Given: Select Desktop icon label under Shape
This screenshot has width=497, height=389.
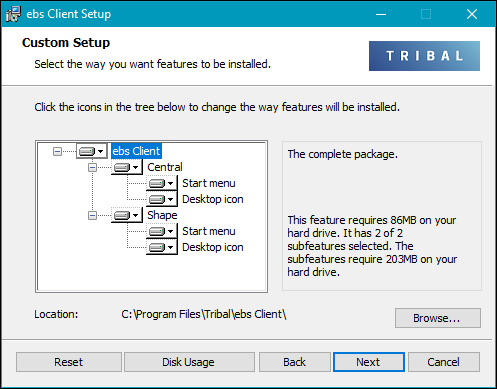Looking at the screenshot, I should coord(213,247).
